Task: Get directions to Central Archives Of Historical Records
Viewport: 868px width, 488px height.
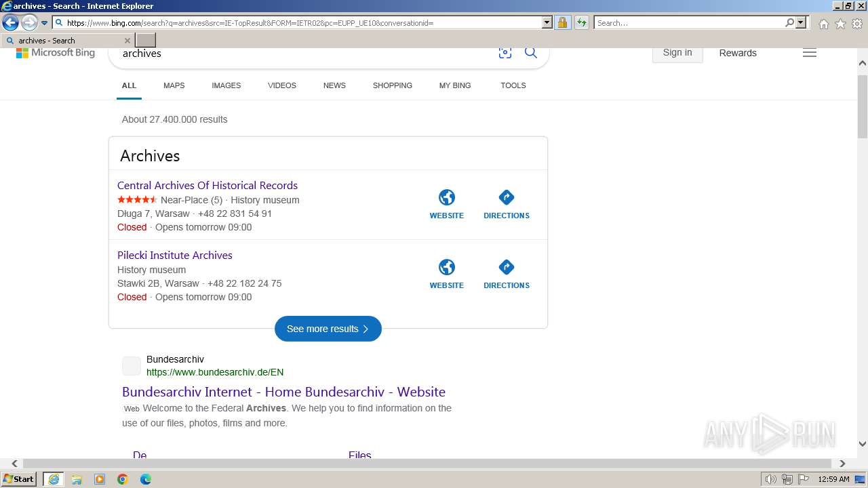Action: [507, 204]
